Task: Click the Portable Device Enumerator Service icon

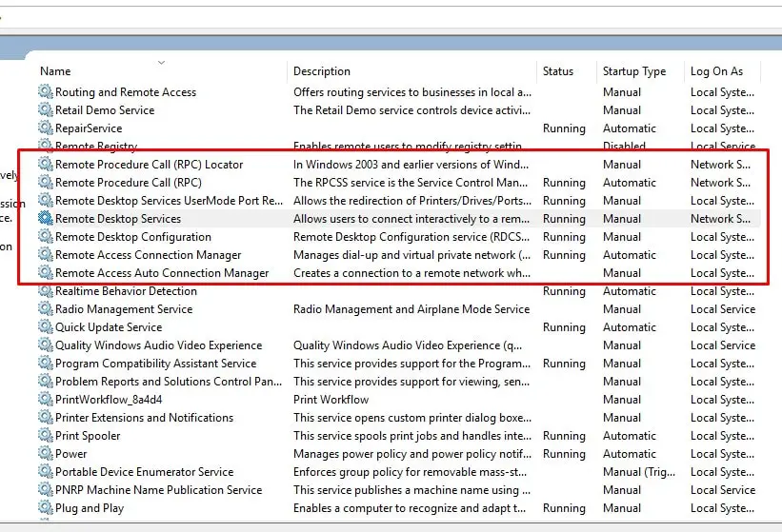Action: click(46, 471)
